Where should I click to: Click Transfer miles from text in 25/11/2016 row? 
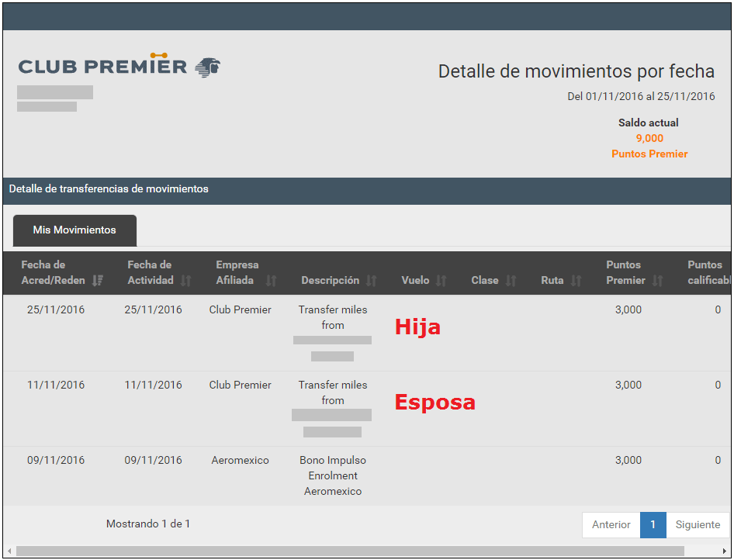[333, 317]
